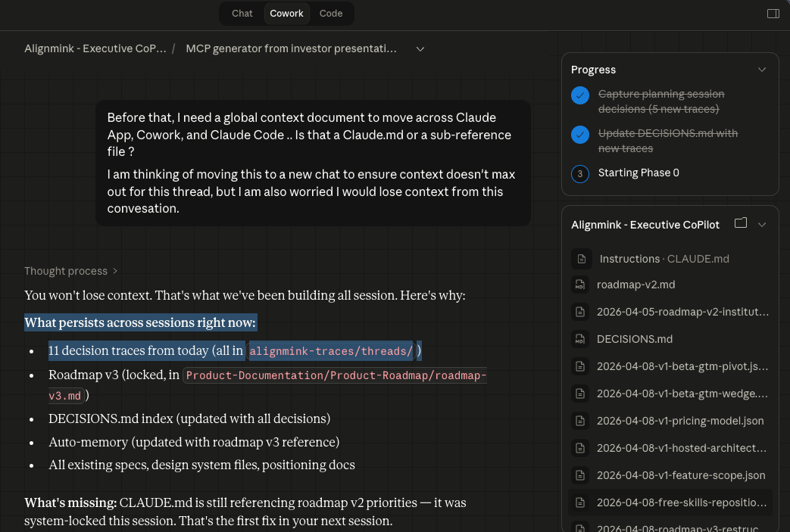This screenshot has height=532, width=790.
Task: Click the v1-pricing-model.json file icon
Action: (x=580, y=421)
